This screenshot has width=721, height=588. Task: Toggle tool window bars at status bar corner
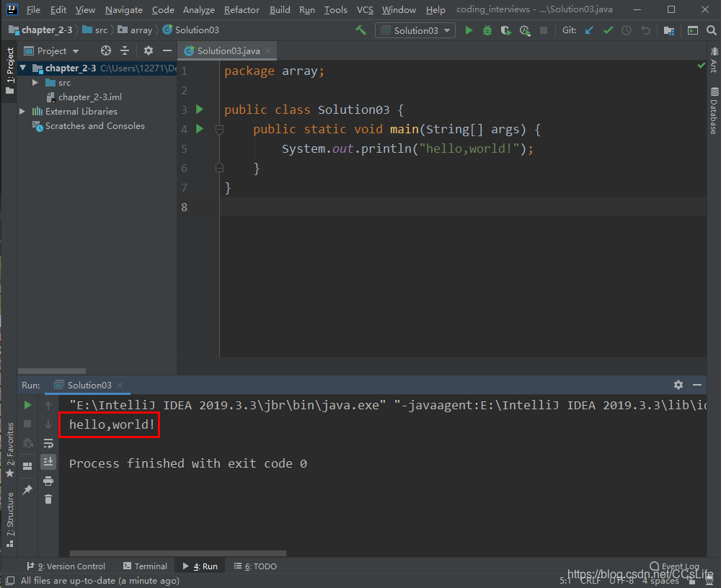pos(10,581)
